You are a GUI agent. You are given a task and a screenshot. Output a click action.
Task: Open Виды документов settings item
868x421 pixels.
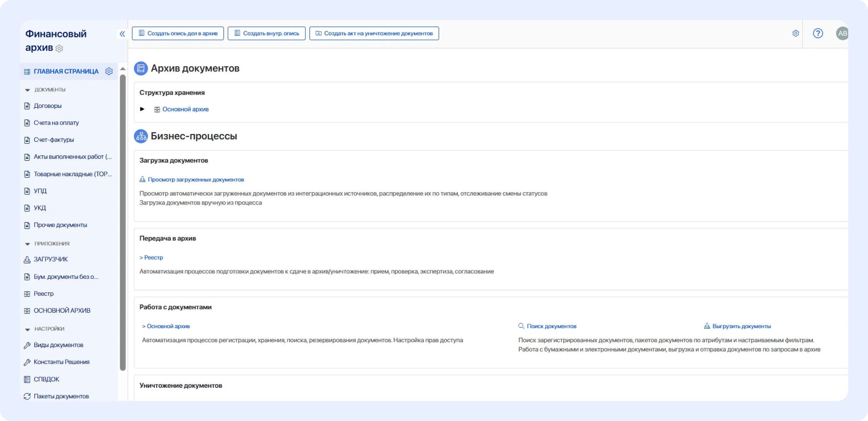58,345
